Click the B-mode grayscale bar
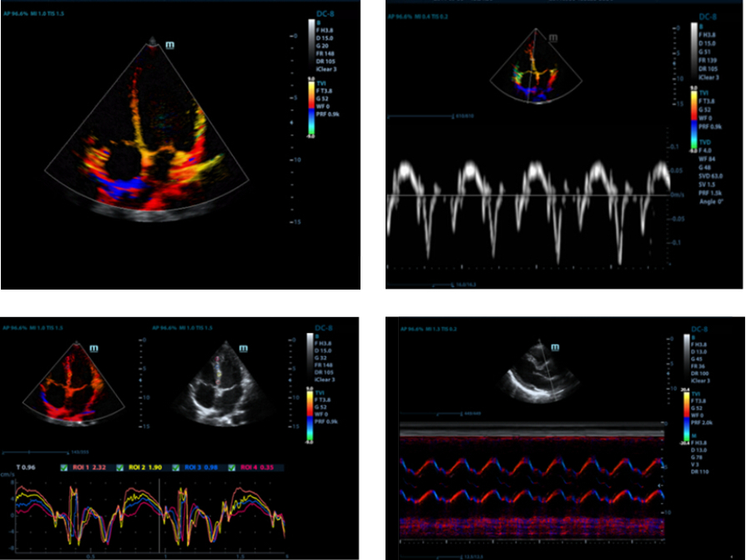746x560 pixels. [310, 43]
